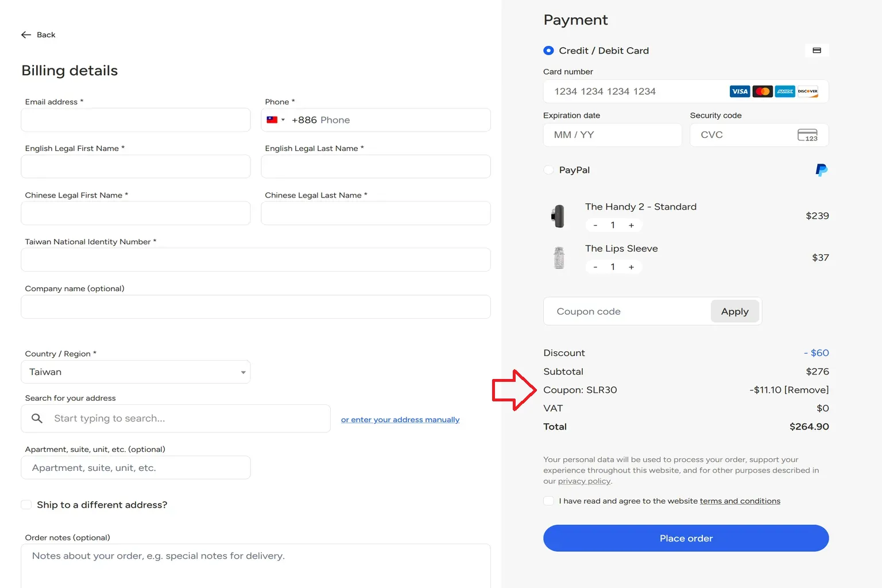Click the PayPal logo icon
This screenshot has height=588, width=882.
[822, 170]
